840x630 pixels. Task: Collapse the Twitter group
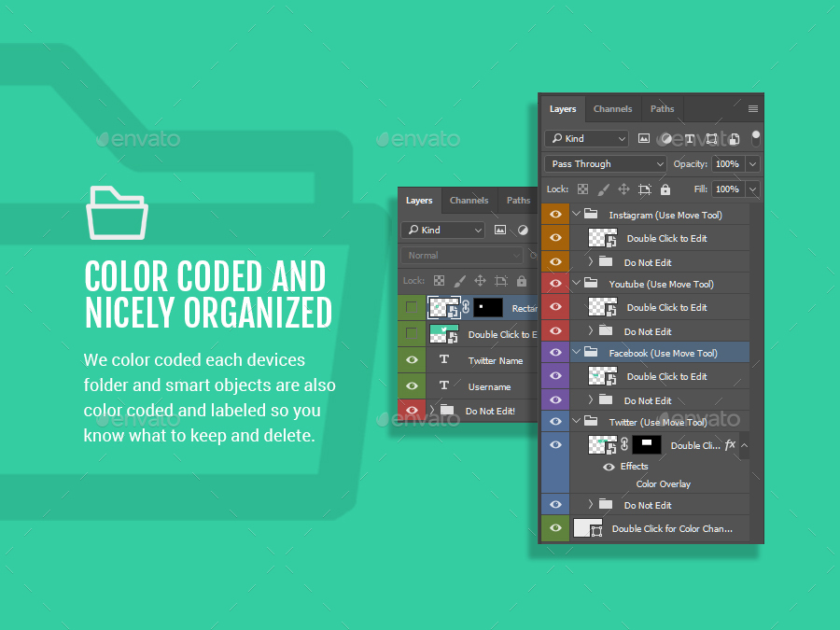577,421
